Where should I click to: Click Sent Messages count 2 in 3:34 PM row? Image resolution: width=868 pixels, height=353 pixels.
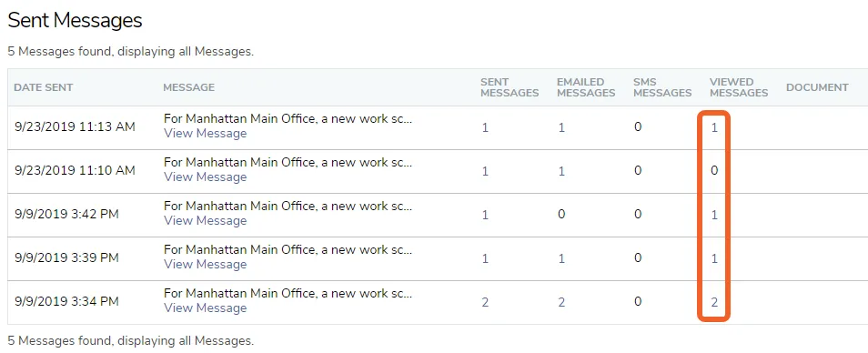(x=485, y=302)
